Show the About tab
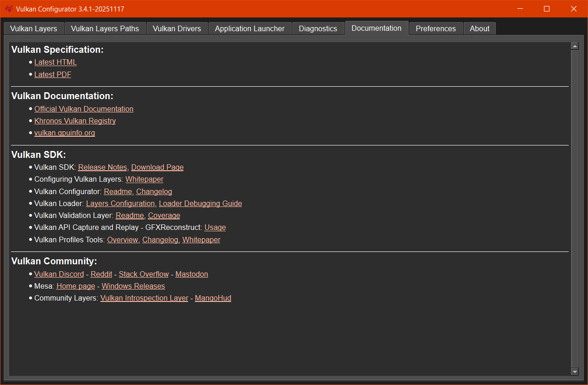588x385 pixels. (479, 28)
